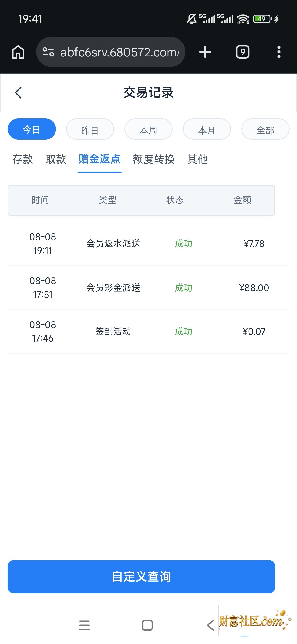Screen dimensions: 297x644
Task: Open site settings icon in address bar
Action: [x=48, y=52]
